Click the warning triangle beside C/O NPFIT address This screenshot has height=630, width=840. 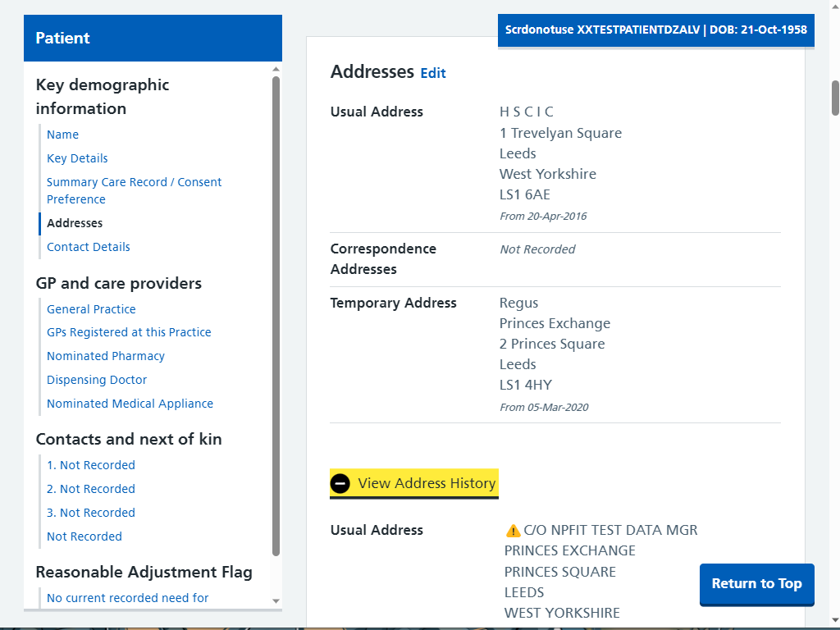coord(513,531)
